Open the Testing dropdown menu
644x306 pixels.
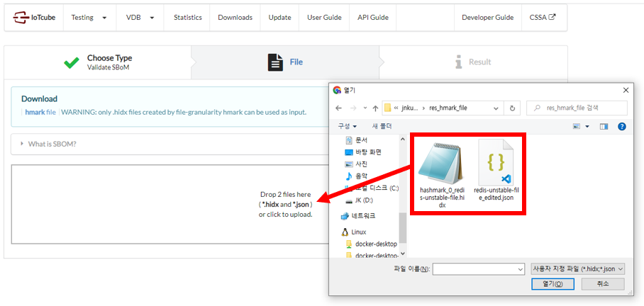(x=89, y=18)
